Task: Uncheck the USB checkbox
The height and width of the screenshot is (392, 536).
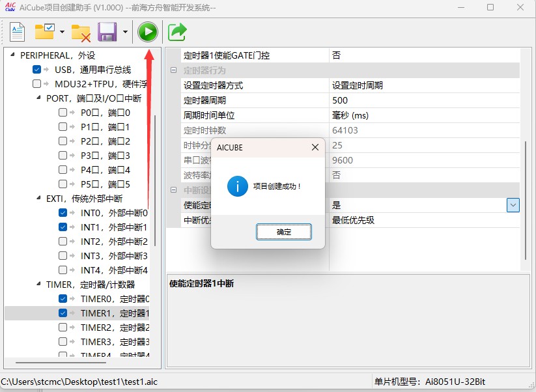Action: point(36,70)
